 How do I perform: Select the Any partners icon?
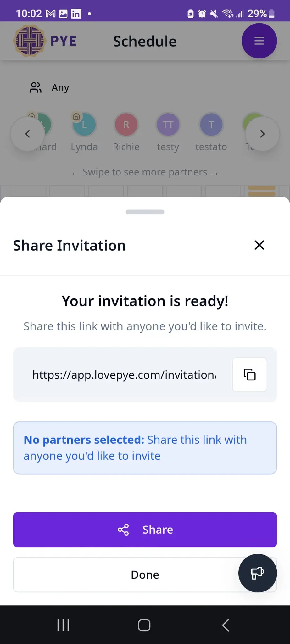tap(36, 87)
